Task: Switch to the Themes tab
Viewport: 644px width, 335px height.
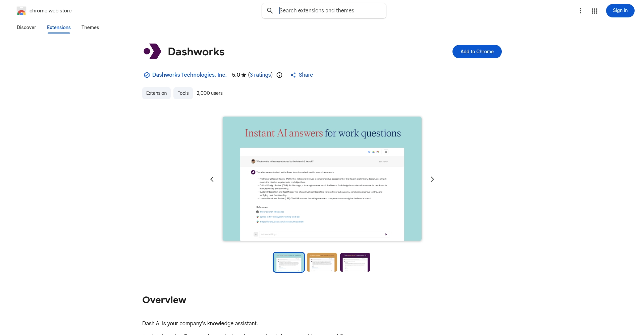Action: click(90, 27)
